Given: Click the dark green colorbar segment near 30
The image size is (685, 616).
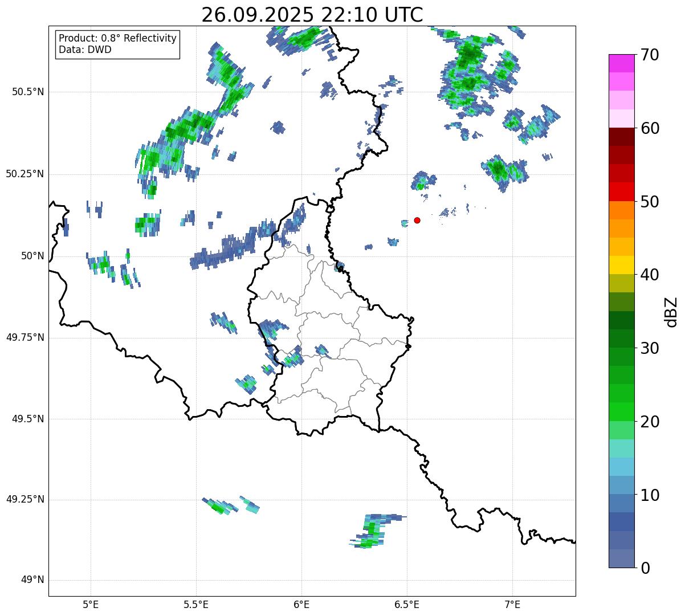Looking at the screenshot, I should point(621,338).
